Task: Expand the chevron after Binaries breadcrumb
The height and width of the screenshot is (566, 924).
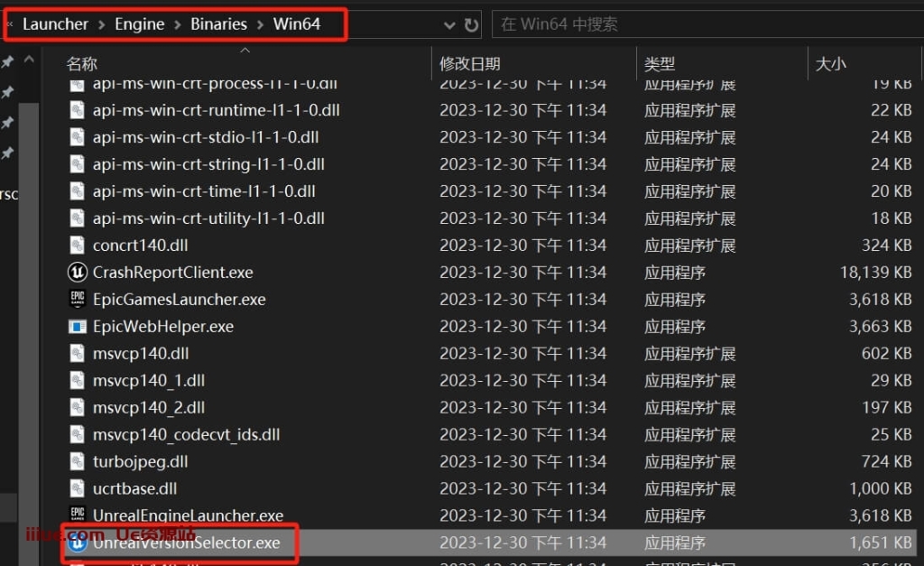Action: [x=260, y=24]
